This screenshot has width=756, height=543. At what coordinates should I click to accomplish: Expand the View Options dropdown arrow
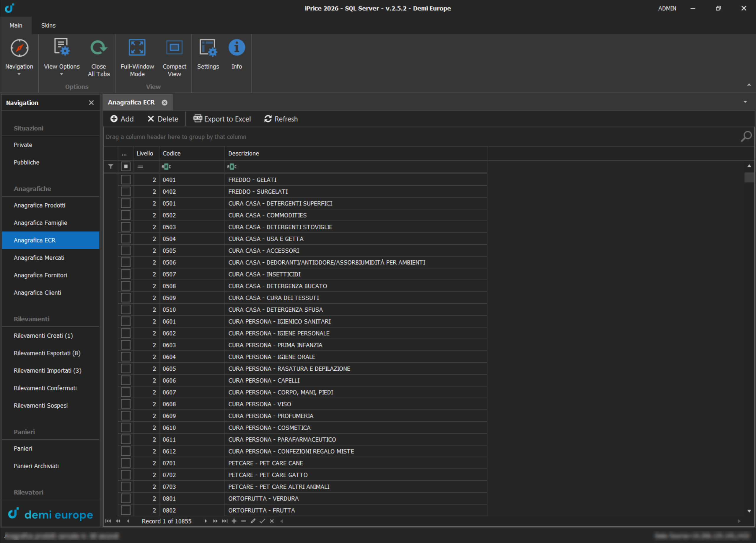[61, 74]
